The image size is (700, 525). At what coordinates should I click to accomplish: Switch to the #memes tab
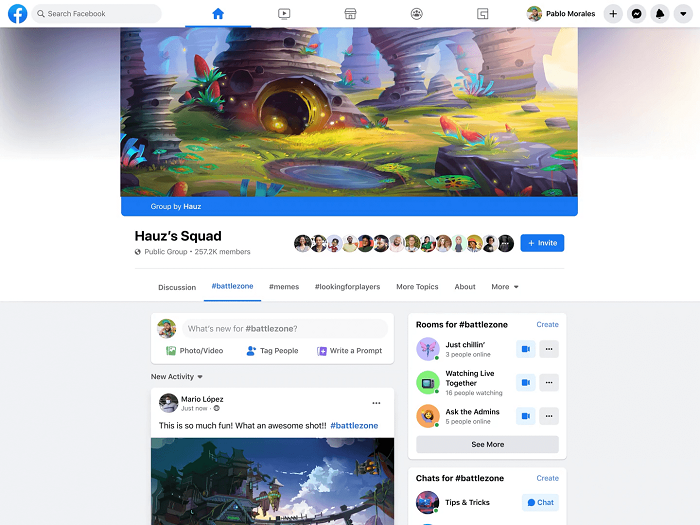pyautogui.click(x=284, y=287)
